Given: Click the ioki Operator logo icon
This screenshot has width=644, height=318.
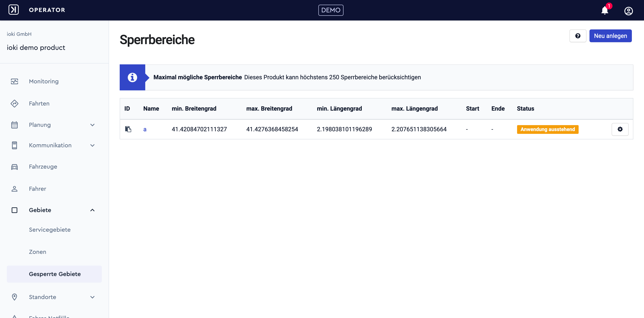Looking at the screenshot, I should tap(13, 10).
